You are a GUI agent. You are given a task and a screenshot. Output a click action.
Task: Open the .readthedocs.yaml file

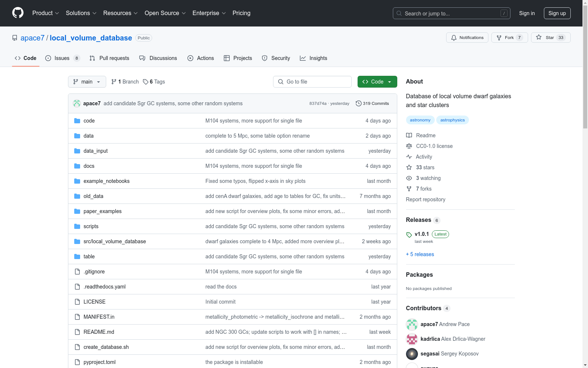pos(105,287)
